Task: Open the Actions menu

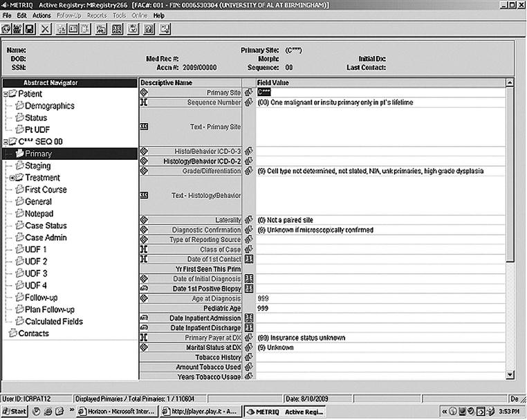Action: point(41,15)
